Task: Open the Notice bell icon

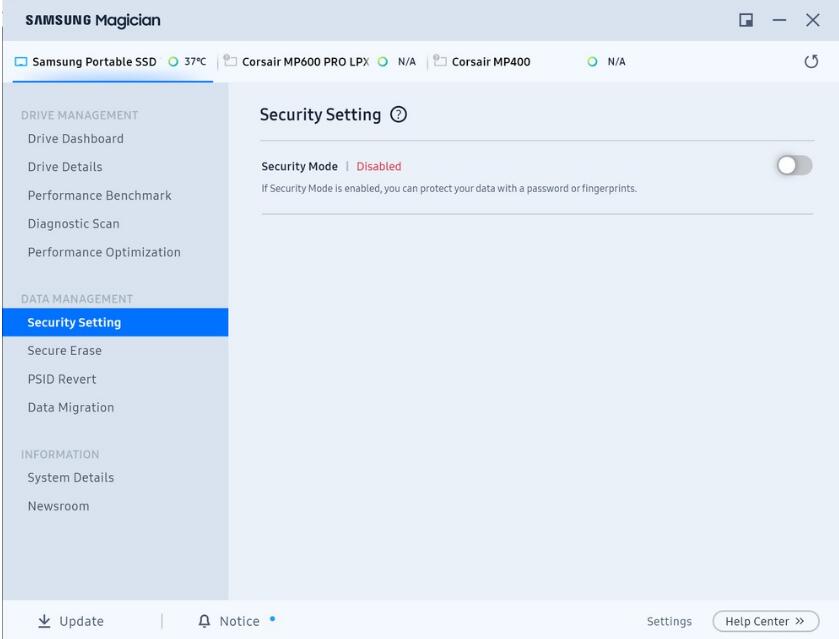Action: click(x=204, y=621)
